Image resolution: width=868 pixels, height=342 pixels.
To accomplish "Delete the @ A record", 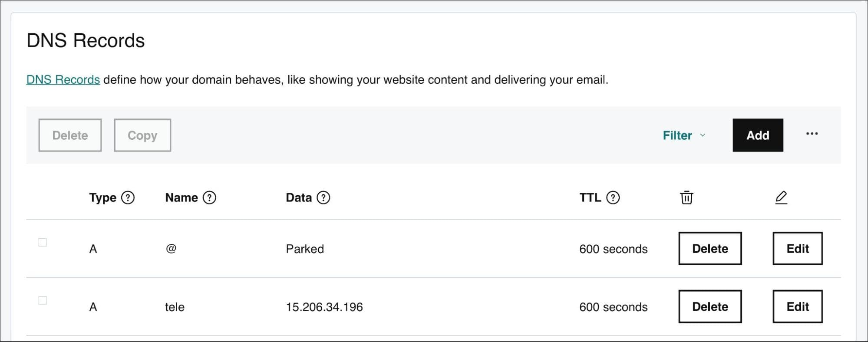I will point(710,248).
